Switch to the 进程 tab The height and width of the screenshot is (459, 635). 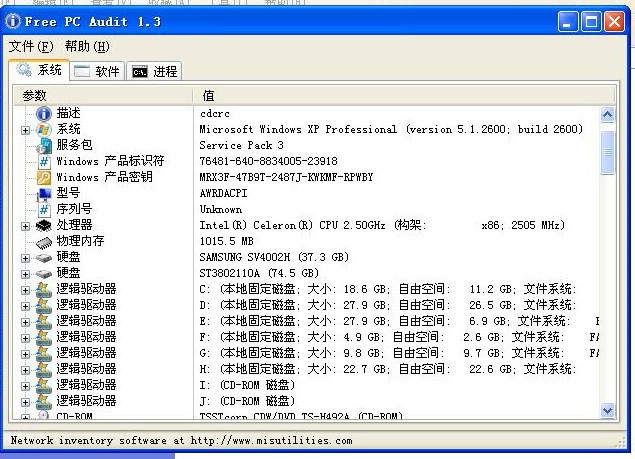pos(155,71)
